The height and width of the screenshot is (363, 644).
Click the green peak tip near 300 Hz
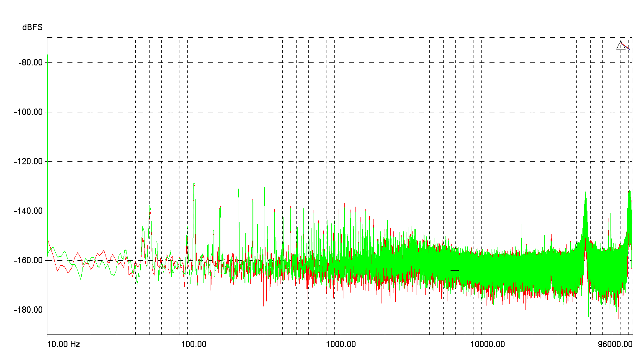tap(264, 187)
